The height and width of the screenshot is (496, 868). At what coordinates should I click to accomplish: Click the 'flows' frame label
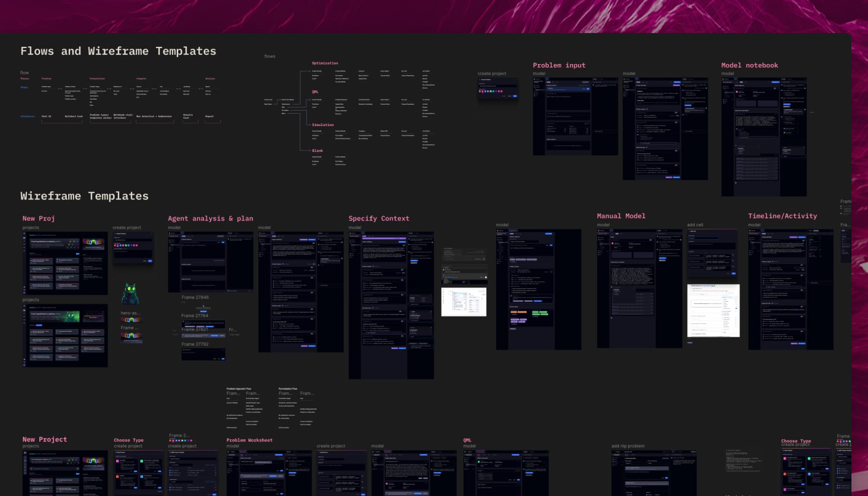tap(270, 56)
